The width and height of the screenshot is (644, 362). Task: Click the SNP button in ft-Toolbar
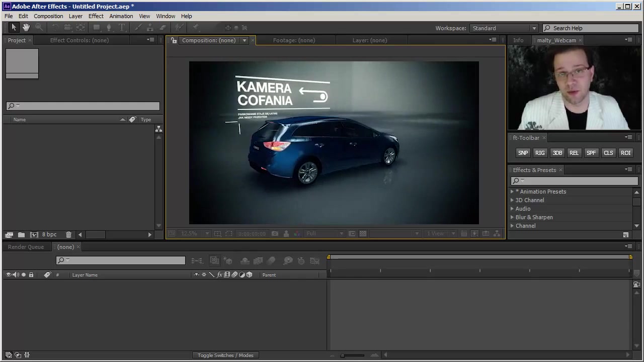pyautogui.click(x=523, y=153)
